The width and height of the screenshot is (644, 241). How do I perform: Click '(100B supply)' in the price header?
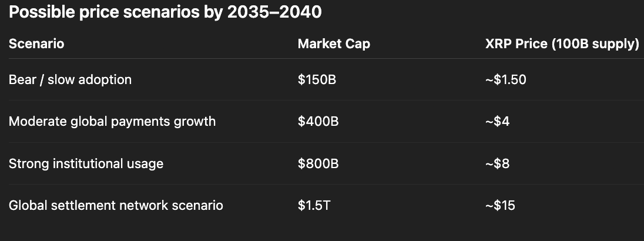pyautogui.click(x=595, y=43)
